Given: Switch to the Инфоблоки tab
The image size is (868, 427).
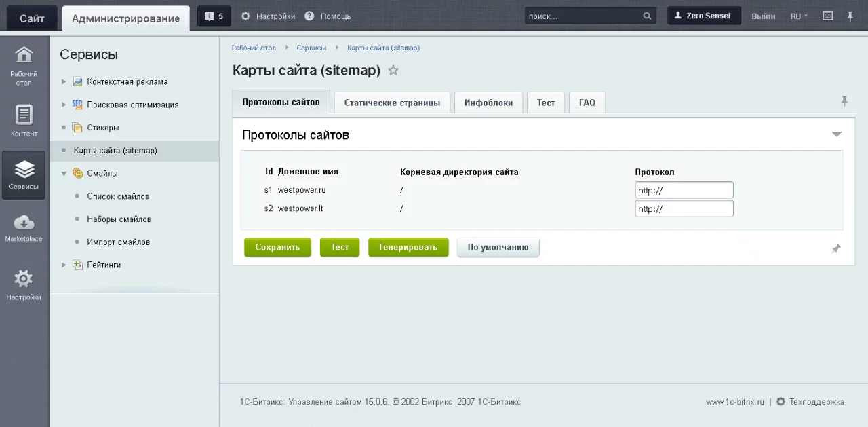Looking at the screenshot, I should point(488,103).
